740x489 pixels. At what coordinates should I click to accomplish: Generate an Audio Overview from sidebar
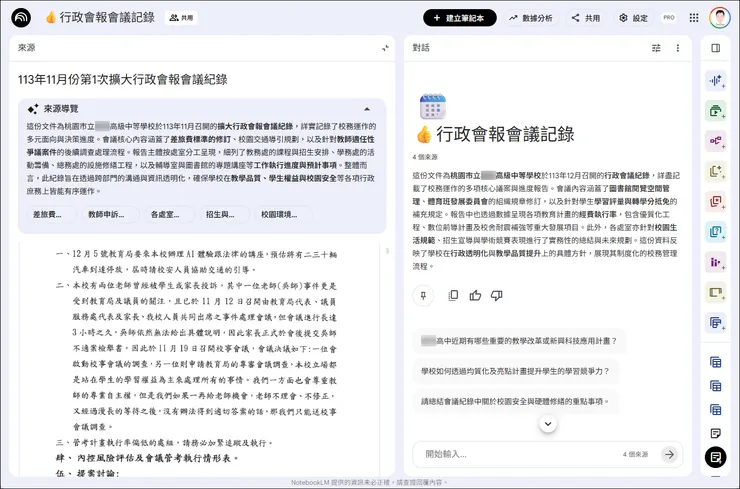715,81
